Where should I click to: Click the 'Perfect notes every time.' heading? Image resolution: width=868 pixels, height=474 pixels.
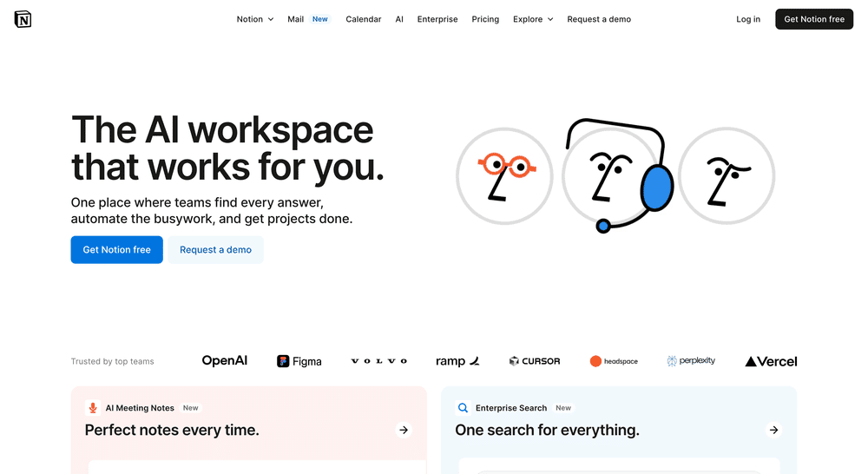(172, 431)
